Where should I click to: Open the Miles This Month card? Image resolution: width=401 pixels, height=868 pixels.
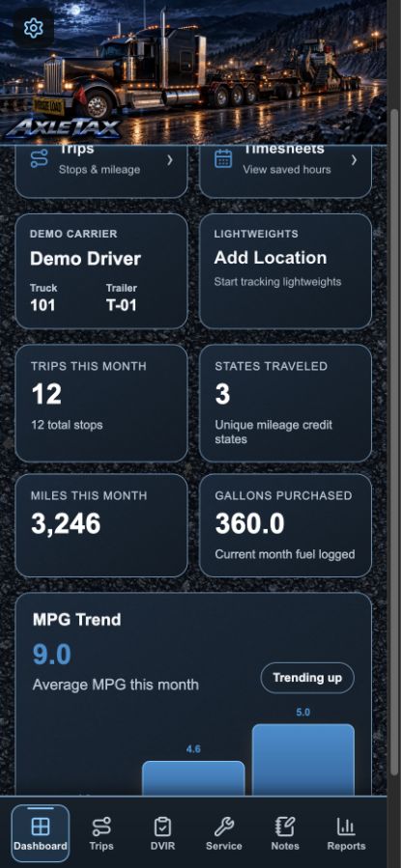tap(101, 525)
